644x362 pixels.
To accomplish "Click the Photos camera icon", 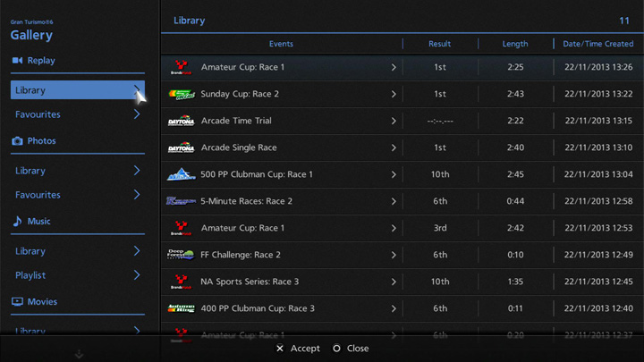I will pos(17,141).
